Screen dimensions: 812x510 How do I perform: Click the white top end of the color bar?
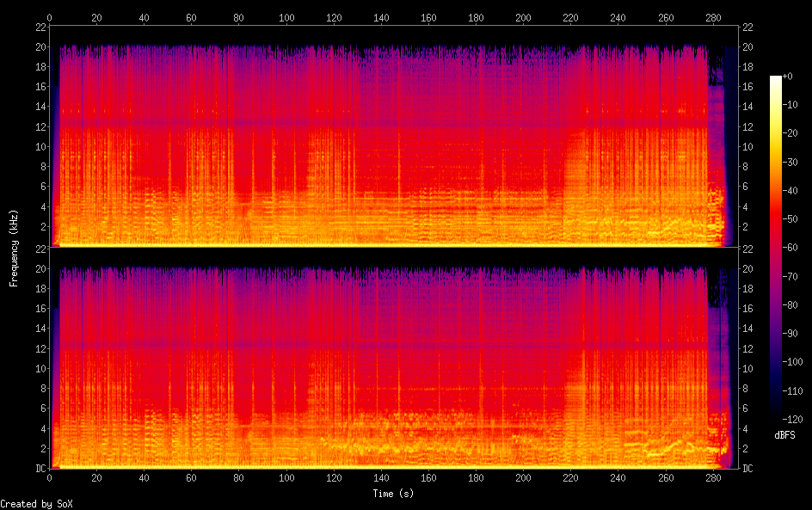click(x=776, y=79)
